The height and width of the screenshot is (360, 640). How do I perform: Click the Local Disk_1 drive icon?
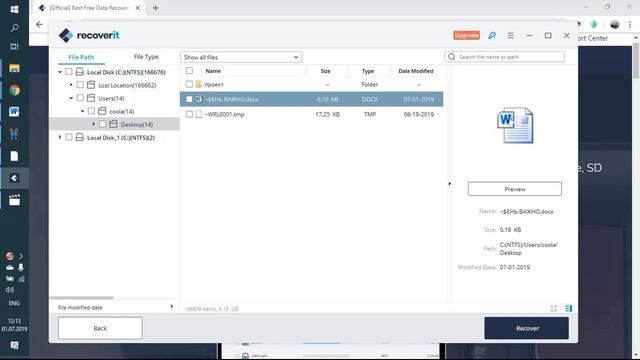(x=80, y=137)
